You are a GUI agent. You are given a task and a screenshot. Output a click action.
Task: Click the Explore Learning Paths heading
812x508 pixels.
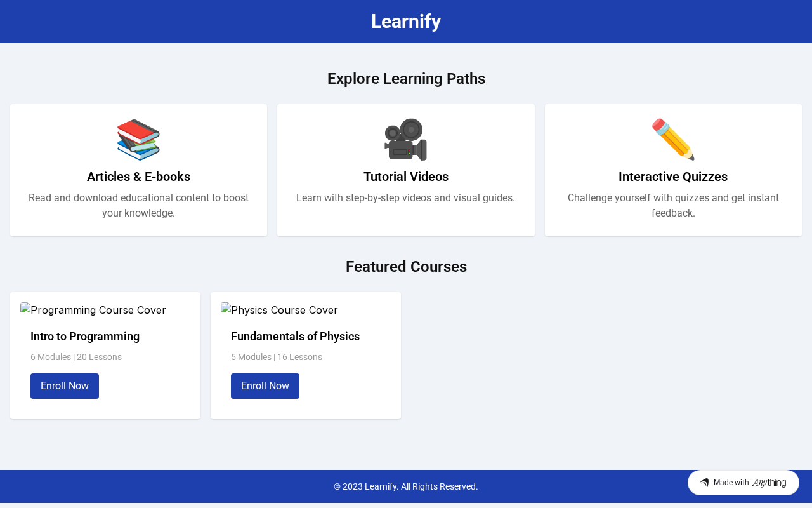pyautogui.click(x=406, y=79)
